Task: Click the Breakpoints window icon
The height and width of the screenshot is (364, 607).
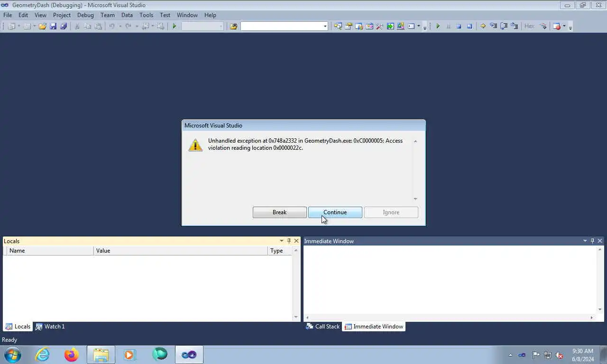Action: [556, 26]
